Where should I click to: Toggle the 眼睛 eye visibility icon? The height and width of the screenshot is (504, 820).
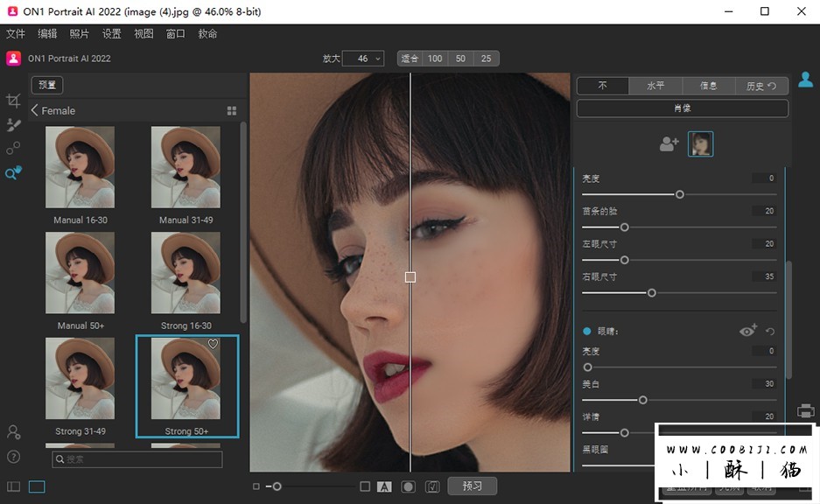pyautogui.click(x=746, y=331)
